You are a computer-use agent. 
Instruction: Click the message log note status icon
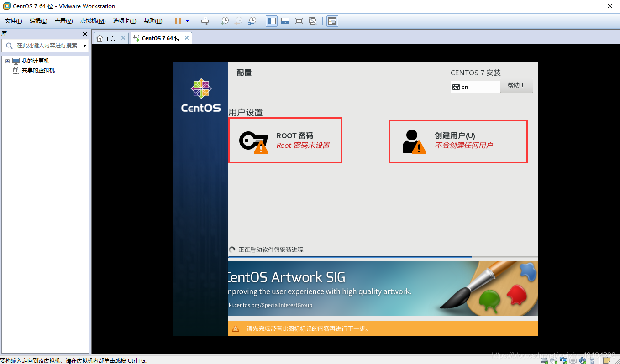coord(606,360)
